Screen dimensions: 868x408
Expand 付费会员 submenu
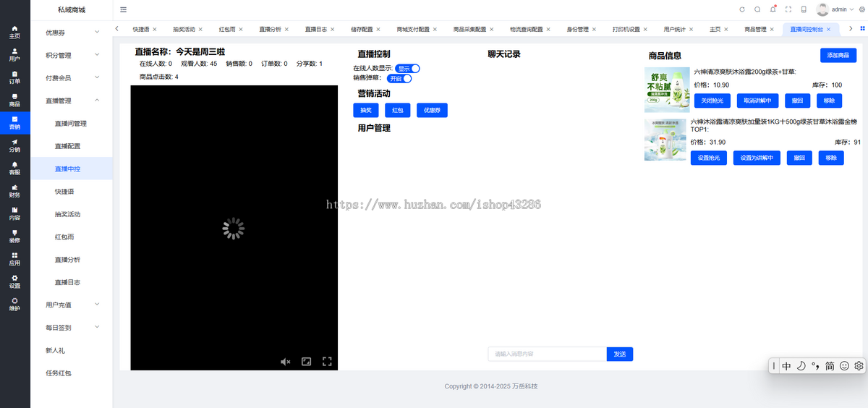(x=72, y=77)
